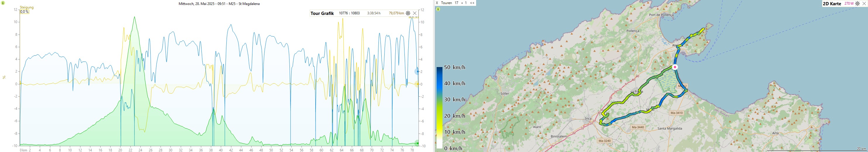Image resolution: width=868 pixels, height=152 pixels.
Task: Click the X in the Touren bar
Action: [x=437, y=3]
